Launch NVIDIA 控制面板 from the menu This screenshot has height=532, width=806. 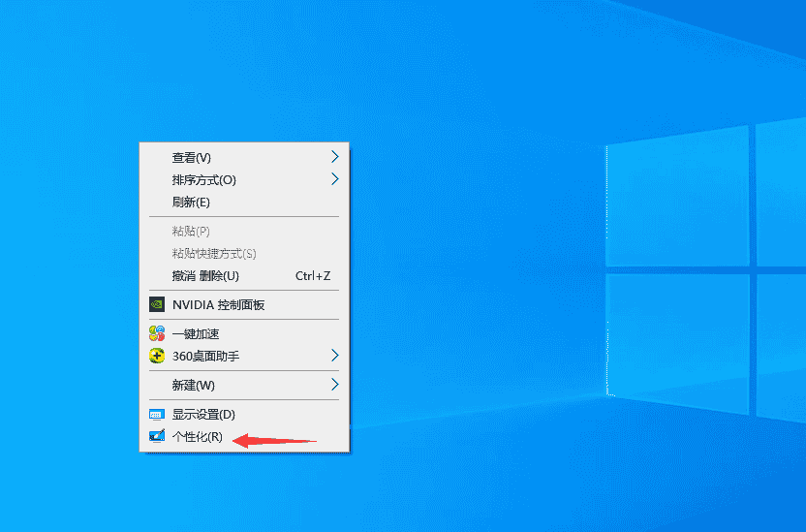pos(218,304)
